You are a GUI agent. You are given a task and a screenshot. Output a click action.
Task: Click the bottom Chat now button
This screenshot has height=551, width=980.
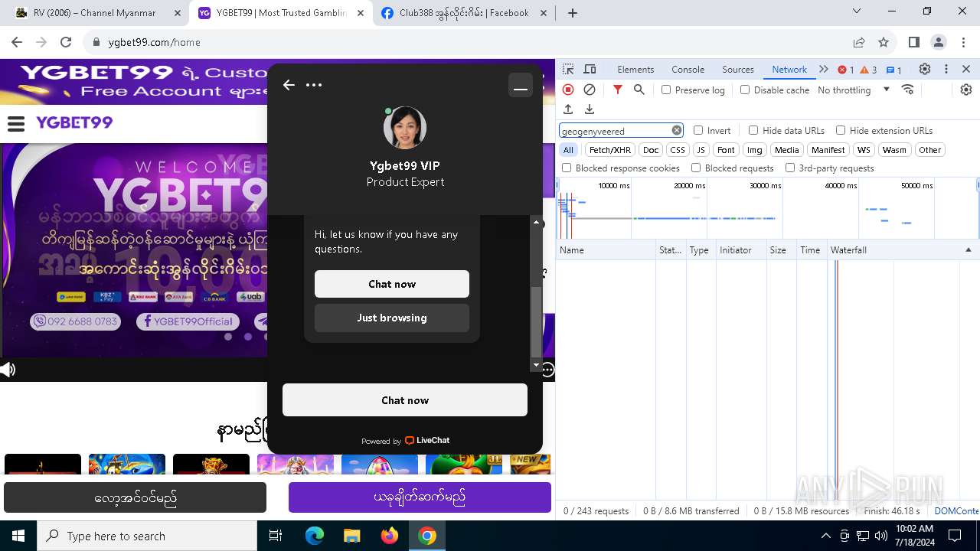tap(405, 400)
